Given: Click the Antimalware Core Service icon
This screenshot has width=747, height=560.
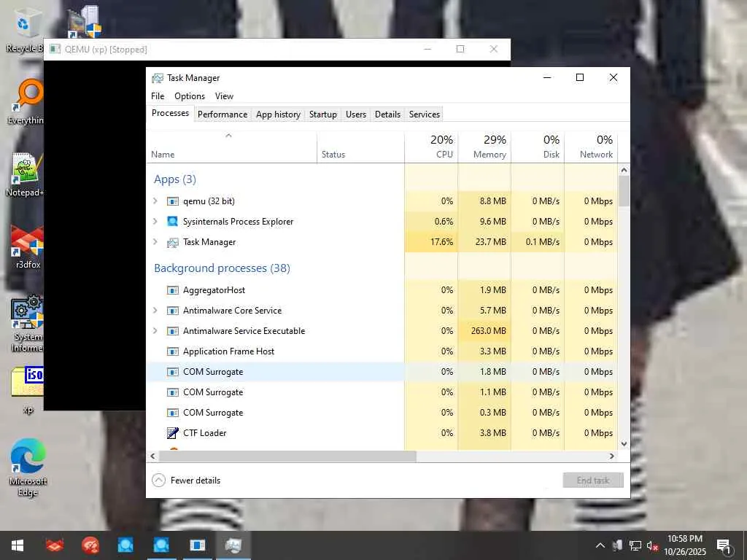Looking at the screenshot, I should point(172,311).
